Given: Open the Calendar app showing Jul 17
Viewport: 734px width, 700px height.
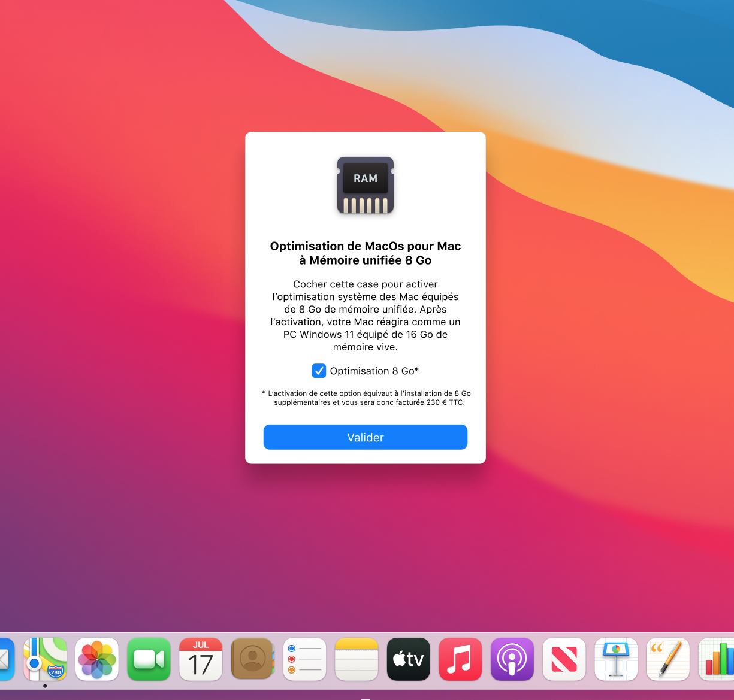Looking at the screenshot, I should click(201, 659).
